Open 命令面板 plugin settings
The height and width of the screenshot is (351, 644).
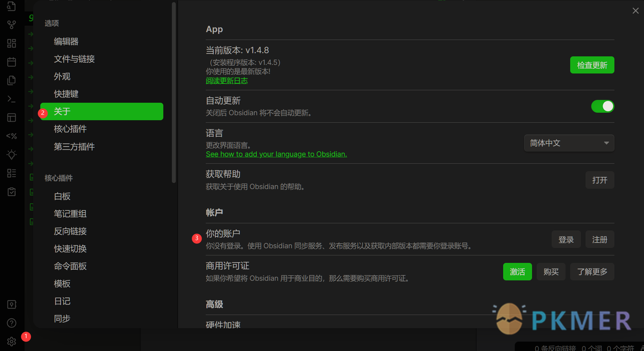102,266
